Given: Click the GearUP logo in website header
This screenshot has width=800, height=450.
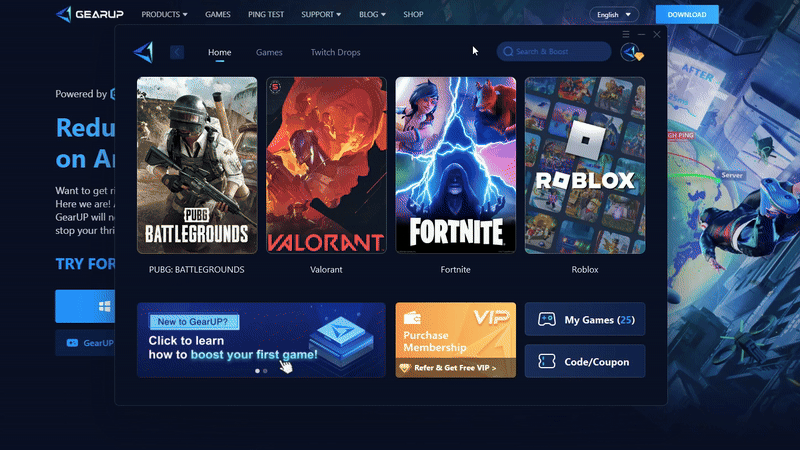Looking at the screenshot, I should point(89,14).
